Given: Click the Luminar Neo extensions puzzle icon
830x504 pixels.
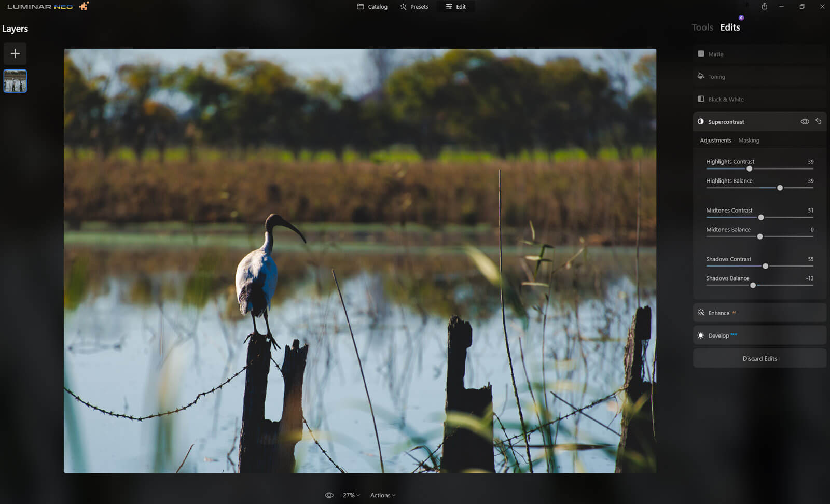Looking at the screenshot, I should [84, 6].
